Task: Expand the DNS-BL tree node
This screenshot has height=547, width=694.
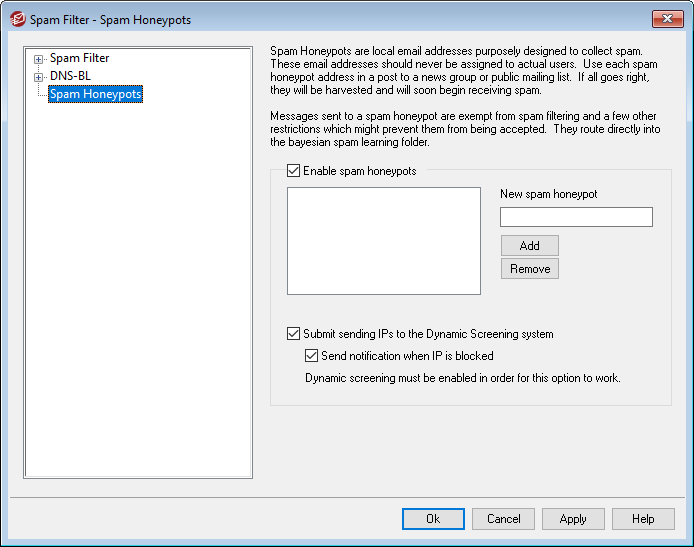Action: tap(39, 77)
